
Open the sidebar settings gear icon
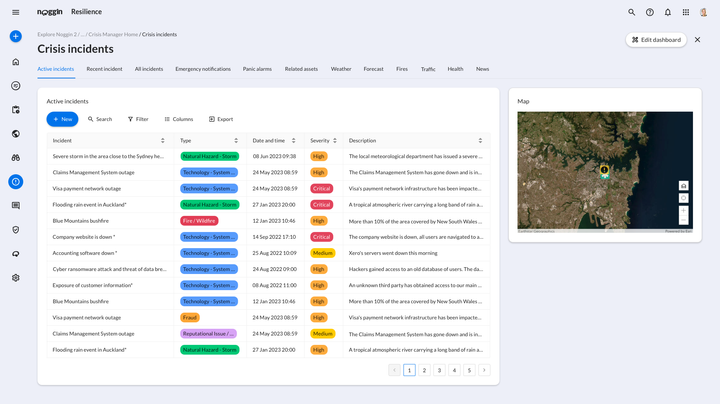tap(16, 278)
